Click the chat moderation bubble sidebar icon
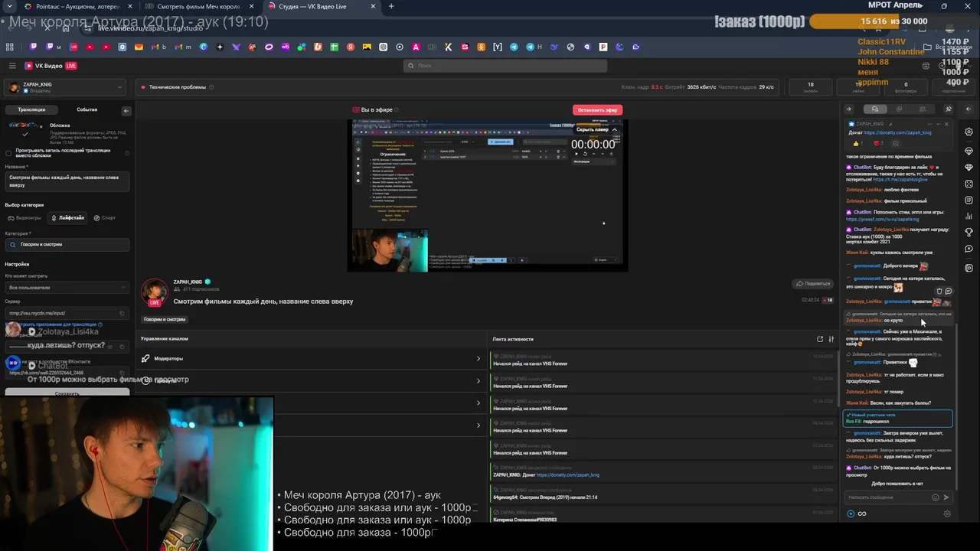 coord(969,249)
